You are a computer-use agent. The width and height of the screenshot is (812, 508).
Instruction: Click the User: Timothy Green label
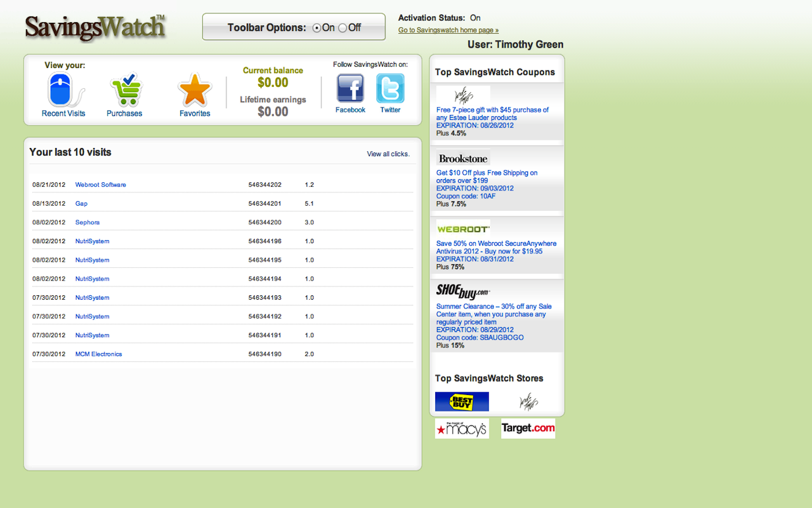click(516, 44)
